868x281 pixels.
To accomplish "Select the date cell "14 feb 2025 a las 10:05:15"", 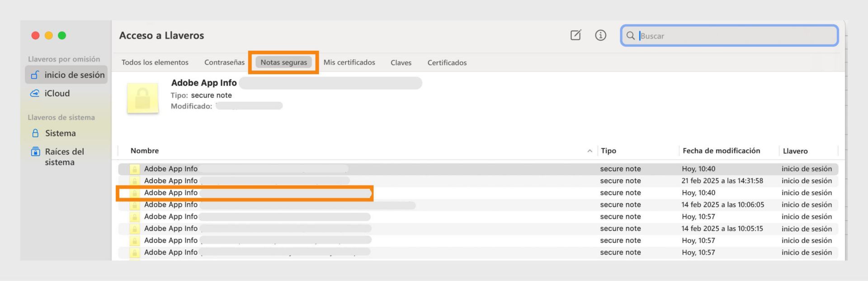I will pos(722,229).
